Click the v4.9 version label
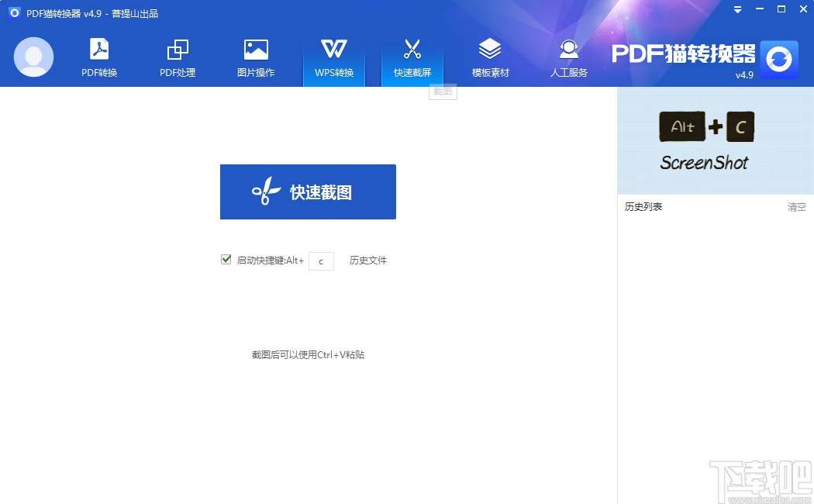814x504 pixels. click(x=744, y=74)
